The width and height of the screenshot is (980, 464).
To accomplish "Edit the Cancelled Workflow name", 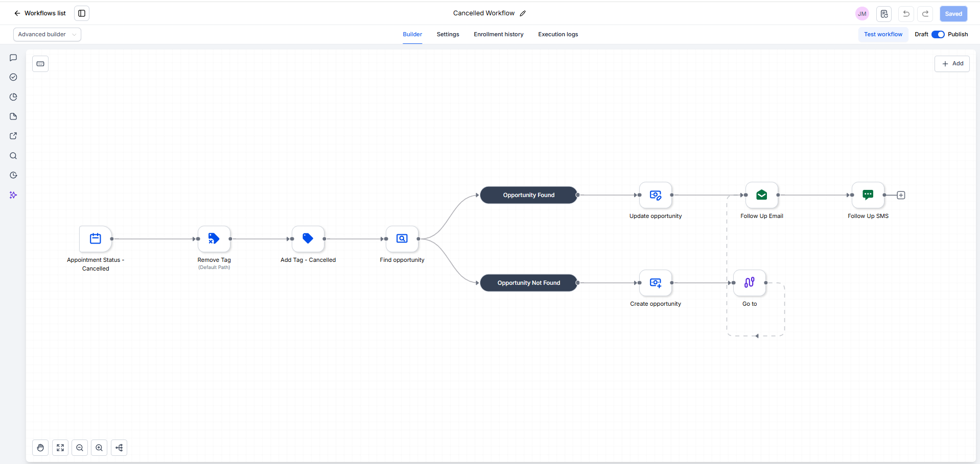I will (x=523, y=13).
